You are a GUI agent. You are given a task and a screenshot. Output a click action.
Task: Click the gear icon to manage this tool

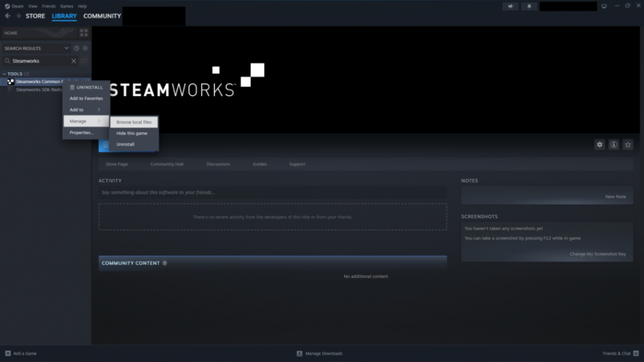point(600,145)
